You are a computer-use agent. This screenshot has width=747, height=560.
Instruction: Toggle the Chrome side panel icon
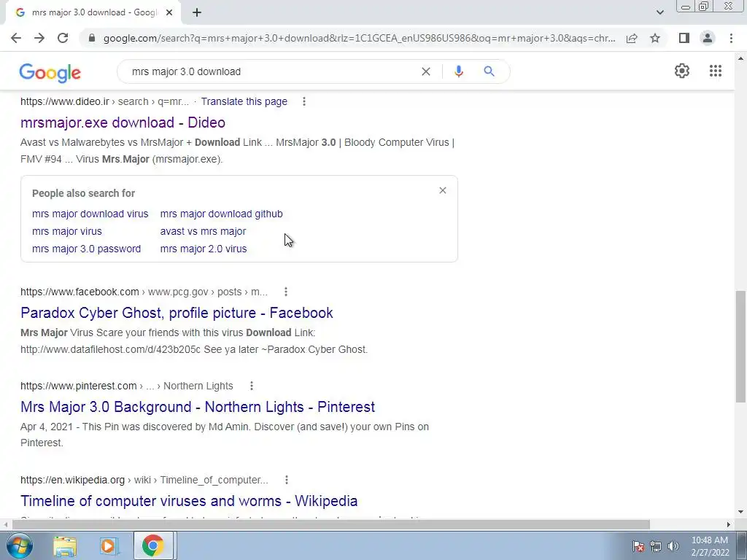[x=684, y=38]
